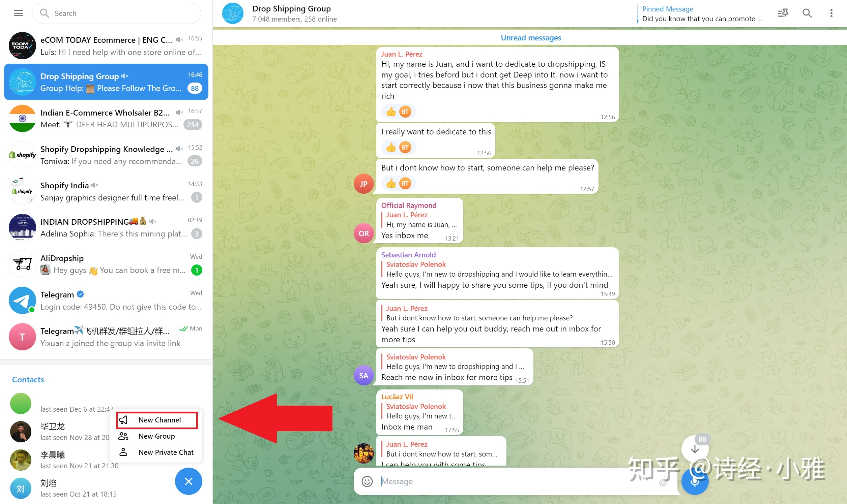Image resolution: width=847 pixels, height=504 pixels.
Task: Select New Group from context menu
Action: [x=157, y=436]
